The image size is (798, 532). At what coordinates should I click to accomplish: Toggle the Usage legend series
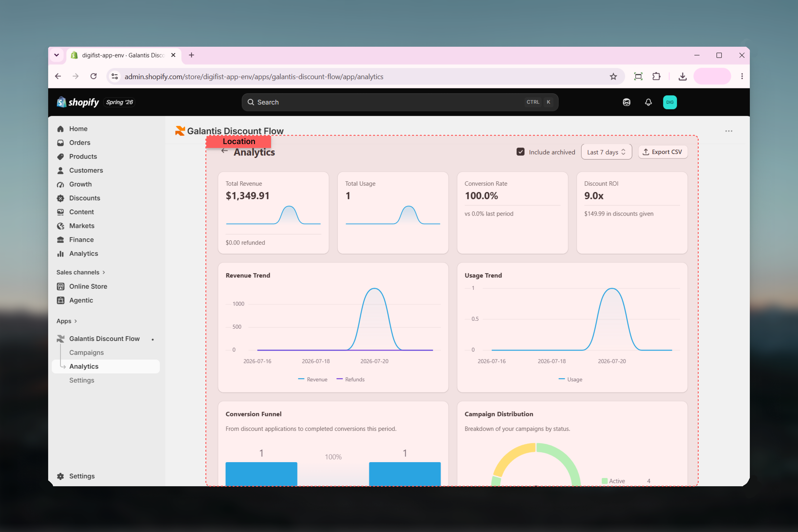point(570,379)
